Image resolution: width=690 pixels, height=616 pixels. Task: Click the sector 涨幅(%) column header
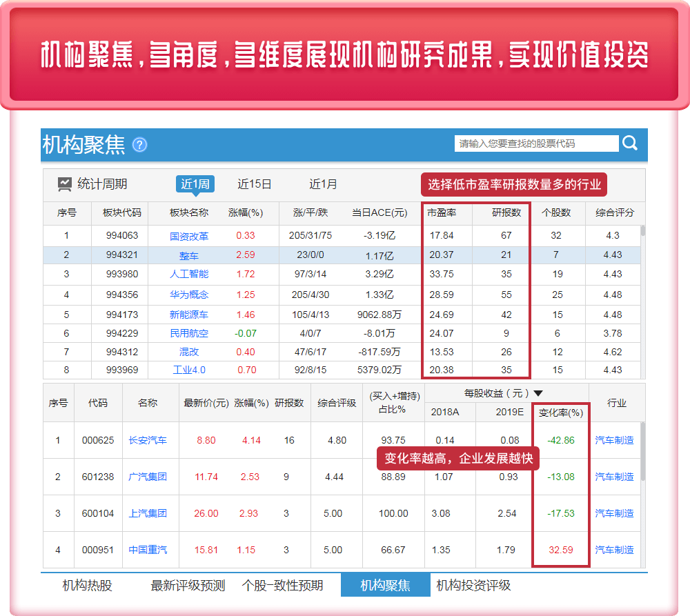pos(246,213)
